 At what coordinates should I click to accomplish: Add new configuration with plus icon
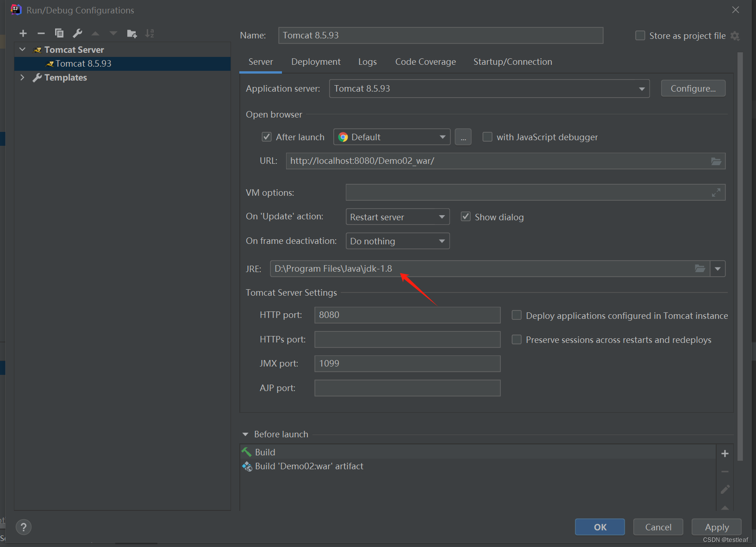tap(23, 33)
